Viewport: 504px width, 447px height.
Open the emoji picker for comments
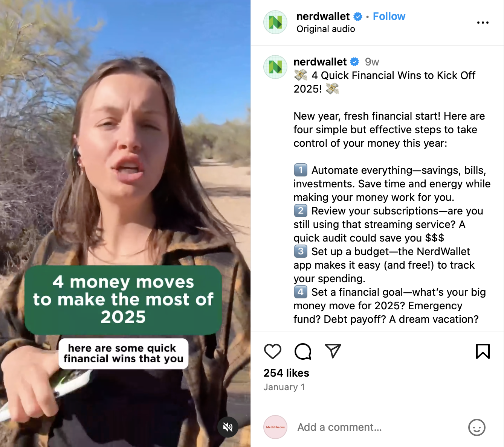click(x=477, y=427)
